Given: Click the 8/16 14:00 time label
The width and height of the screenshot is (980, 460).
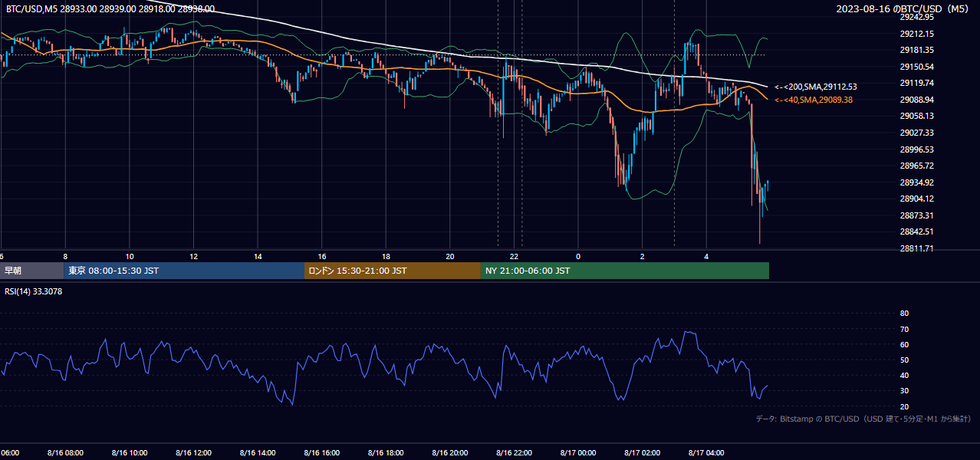Looking at the screenshot, I should coord(257,453).
